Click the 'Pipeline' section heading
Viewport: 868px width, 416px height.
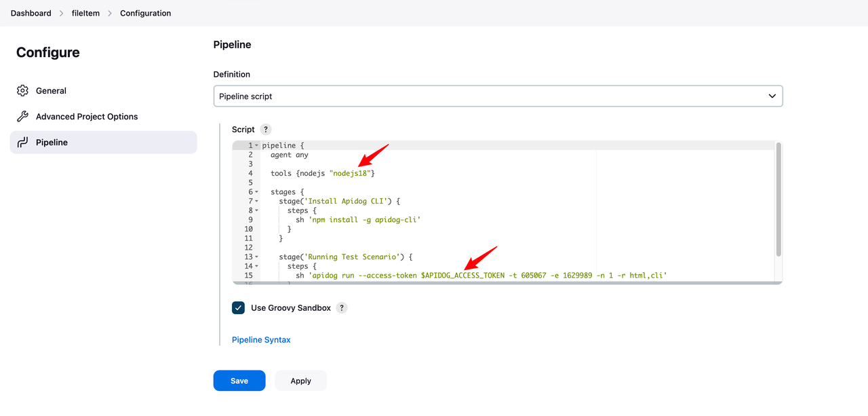pyautogui.click(x=233, y=45)
